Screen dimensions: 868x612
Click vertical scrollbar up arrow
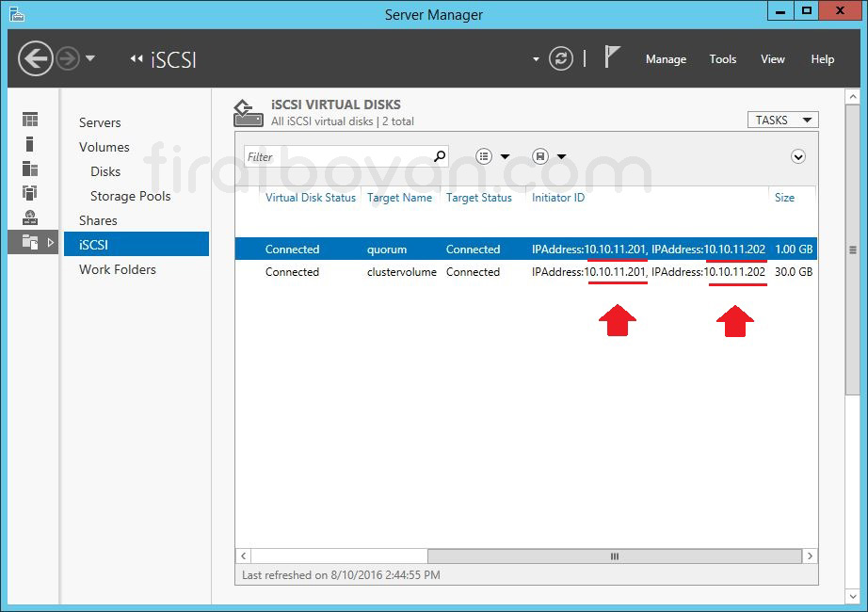853,97
